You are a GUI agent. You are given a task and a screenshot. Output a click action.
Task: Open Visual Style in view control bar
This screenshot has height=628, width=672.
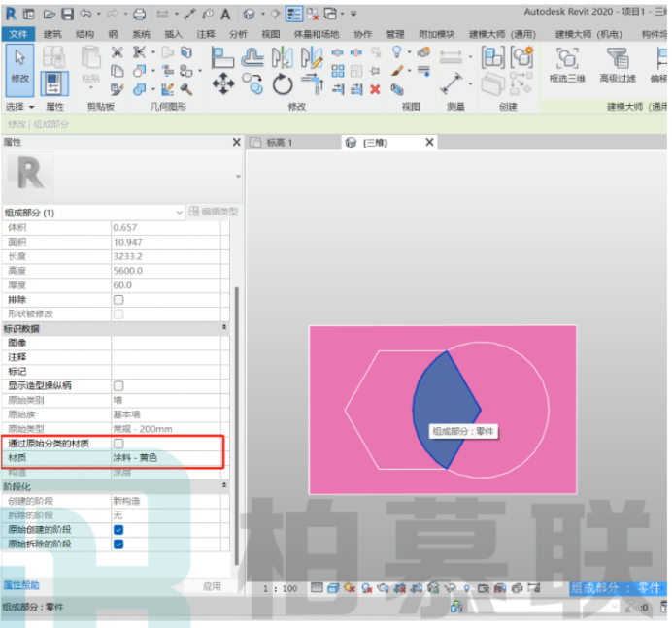click(333, 588)
